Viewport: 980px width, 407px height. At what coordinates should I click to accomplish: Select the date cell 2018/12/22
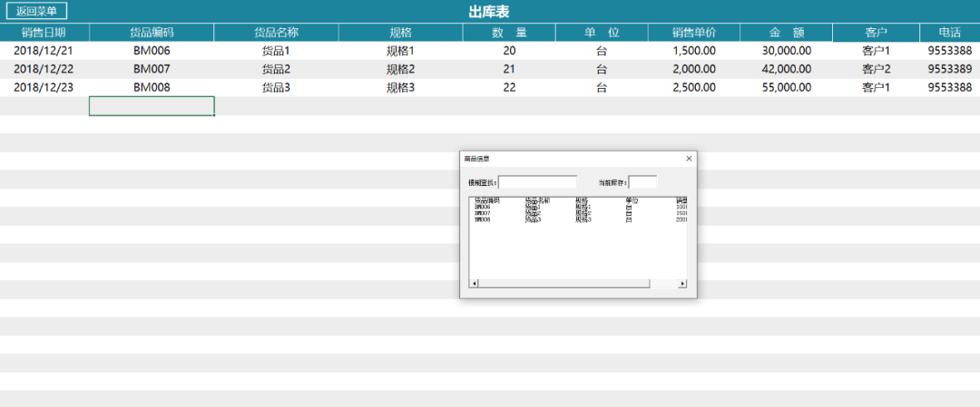pyautogui.click(x=44, y=69)
